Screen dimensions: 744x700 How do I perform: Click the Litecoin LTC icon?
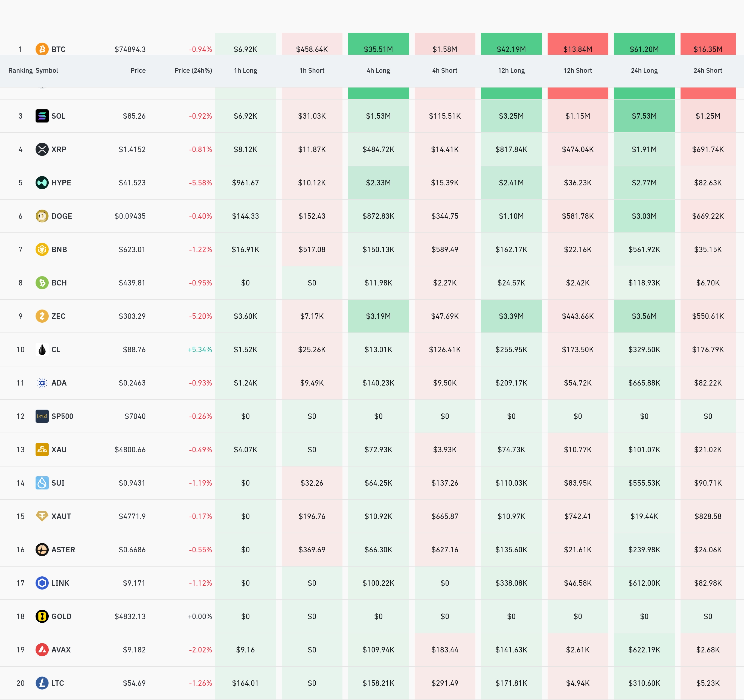[42, 683]
